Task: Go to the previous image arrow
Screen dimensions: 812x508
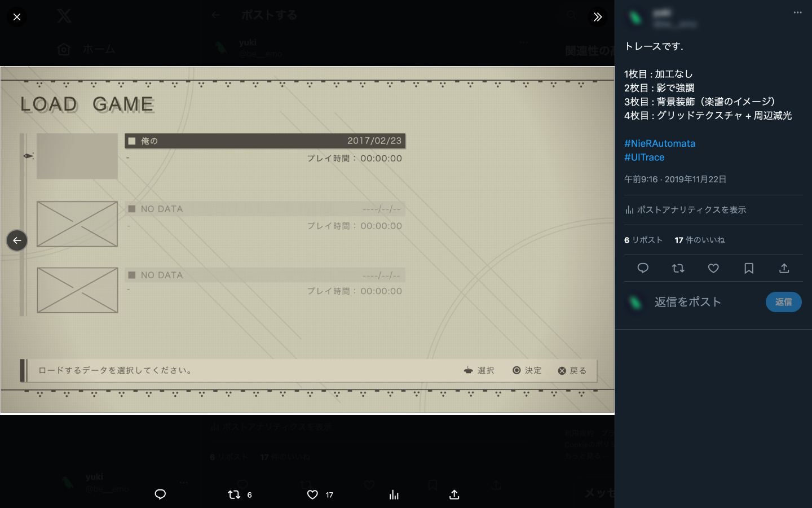Action: [x=17, y=240]
